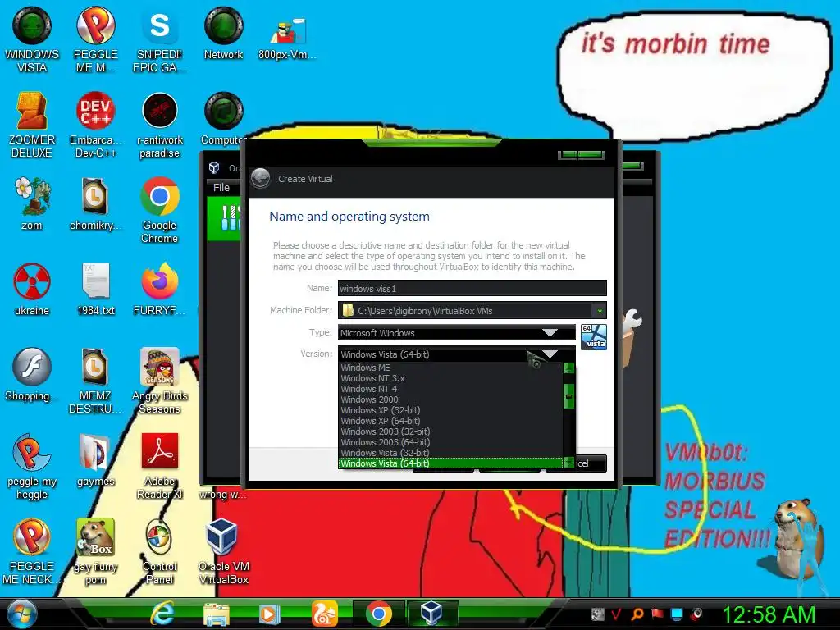Click the Vista 64 OS type image

tap(594, 337)
